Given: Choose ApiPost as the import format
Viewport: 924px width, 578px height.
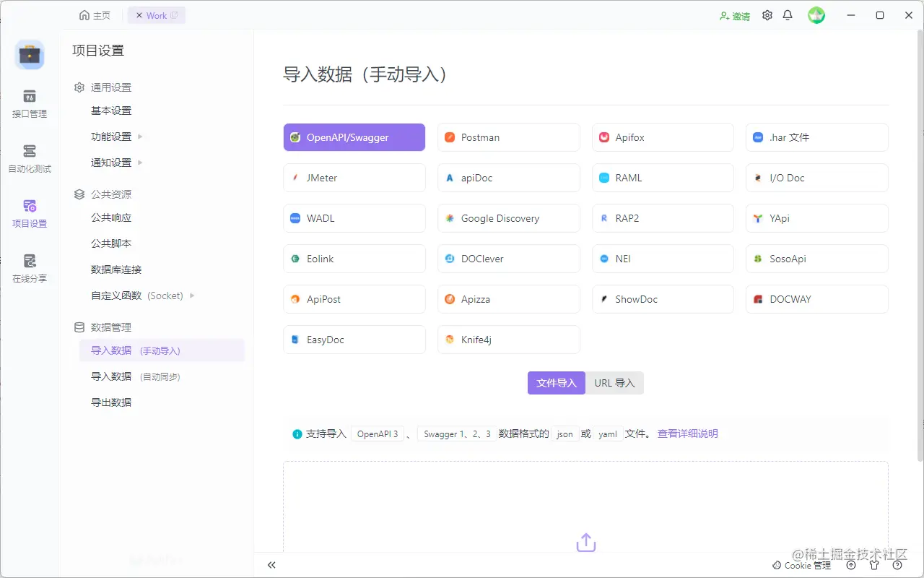Looking at the screenshot, I should [354, 299].
